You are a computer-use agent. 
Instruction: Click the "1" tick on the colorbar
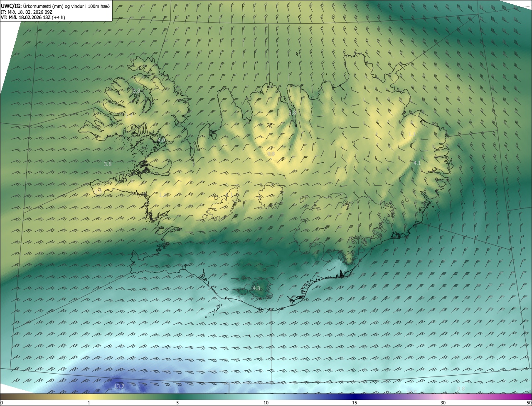tap(89, 403)
